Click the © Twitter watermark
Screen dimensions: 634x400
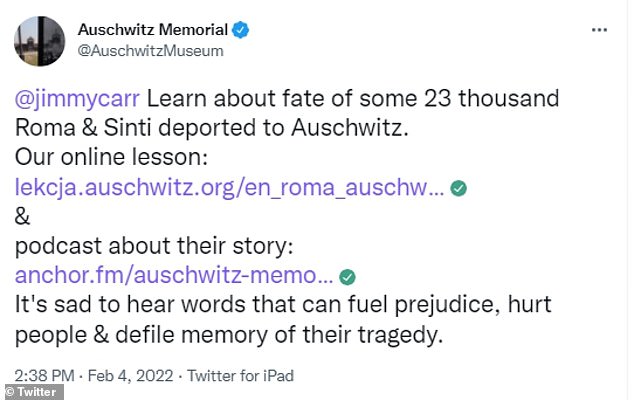coord(32,390)
